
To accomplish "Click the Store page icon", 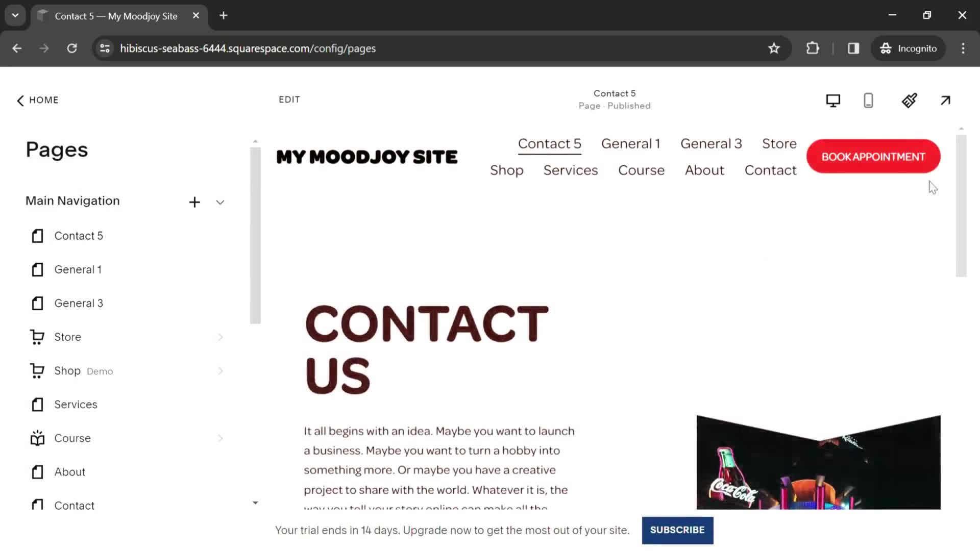I will click(37, 336).
